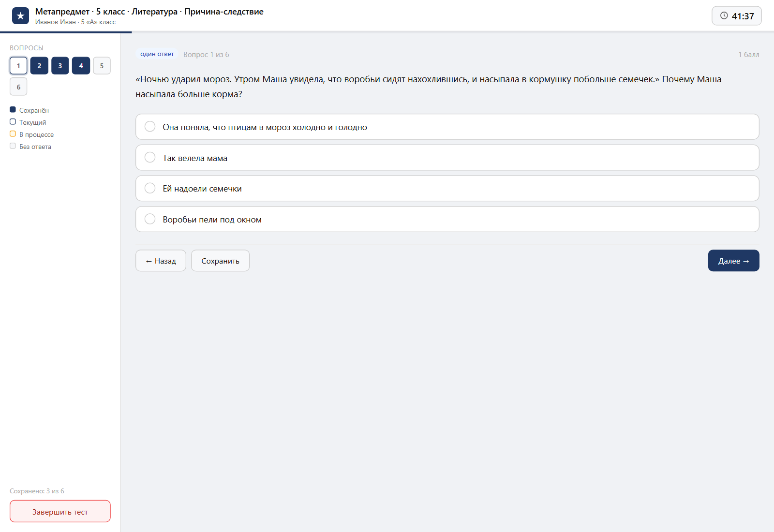The height and width of the screenshot is (532, 774).
Task: Click the clock icon in timer
Action: [724, 15]
